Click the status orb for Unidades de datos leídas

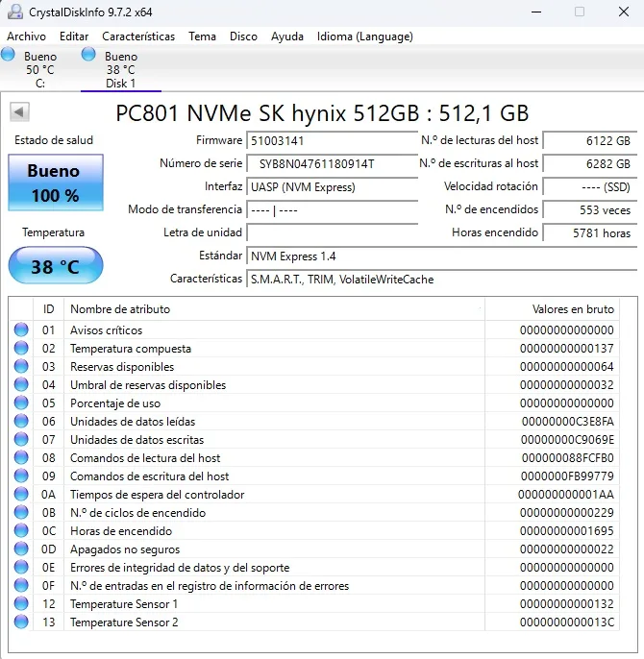point(21,421)
